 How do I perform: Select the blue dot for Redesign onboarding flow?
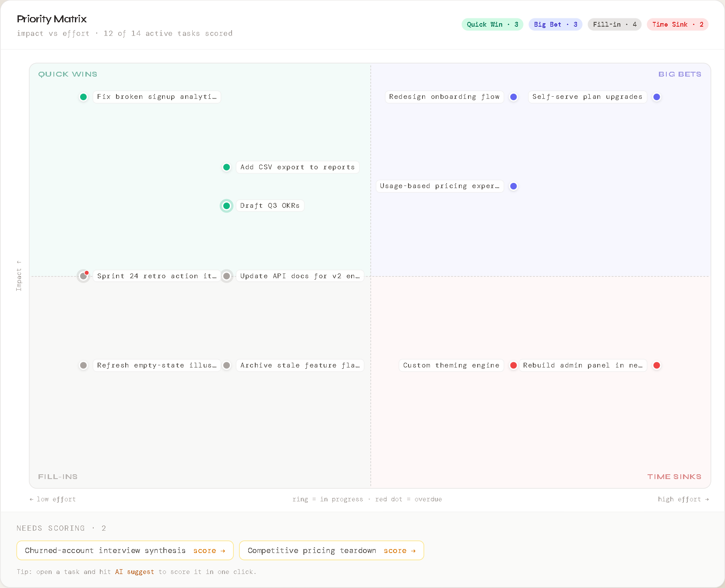514,97
